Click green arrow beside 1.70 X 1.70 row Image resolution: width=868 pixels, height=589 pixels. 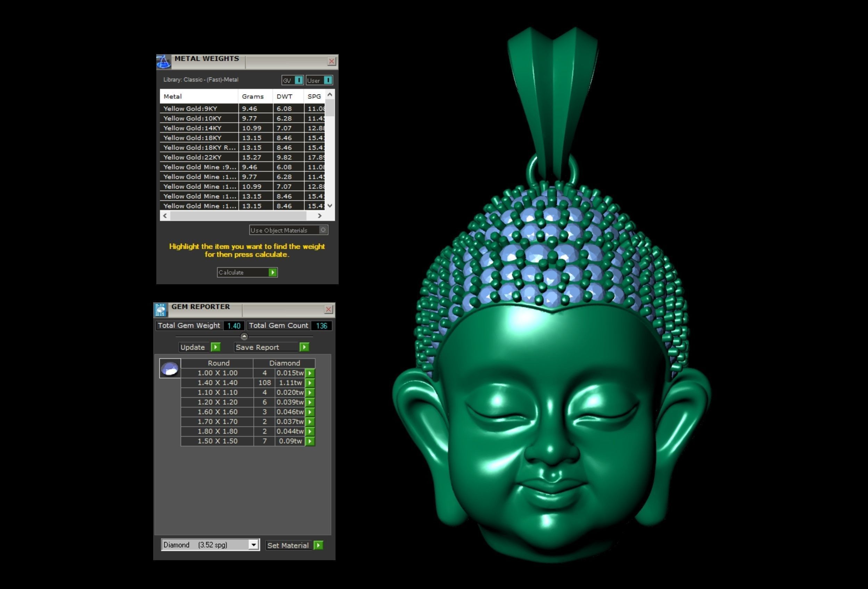[x=310, y=422]
